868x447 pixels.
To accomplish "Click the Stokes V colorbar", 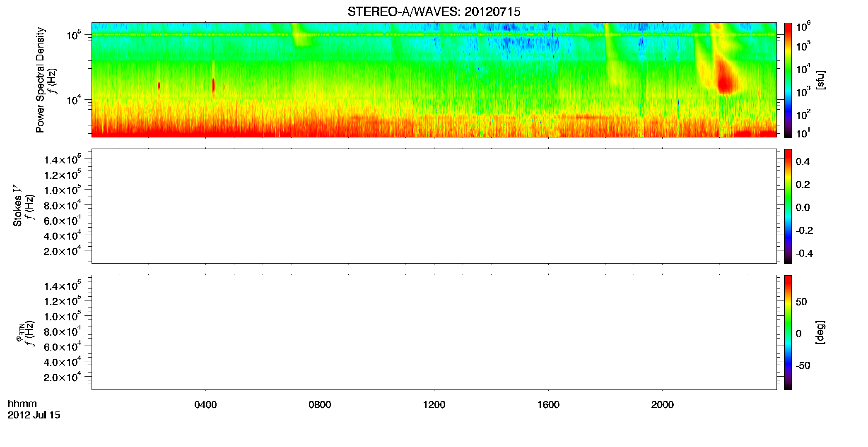I will [x=788, y=206].
